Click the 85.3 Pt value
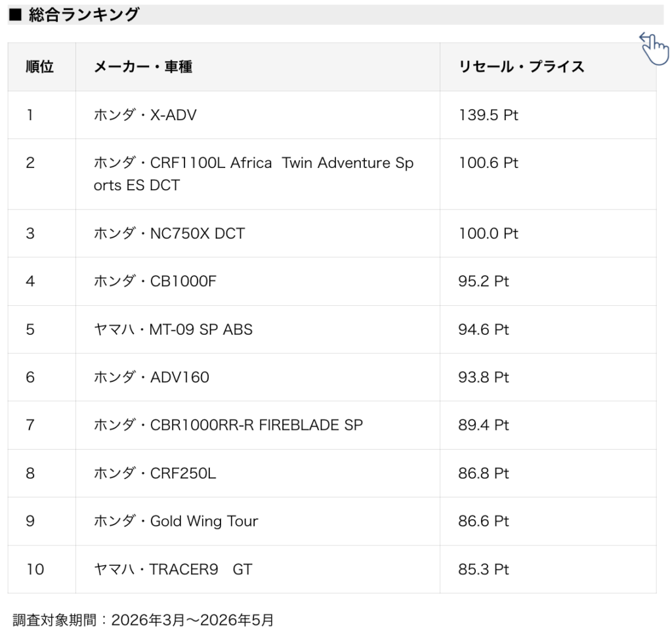Image resolution: width=672 pixels, height=640 pixels. tap(484, 569)
